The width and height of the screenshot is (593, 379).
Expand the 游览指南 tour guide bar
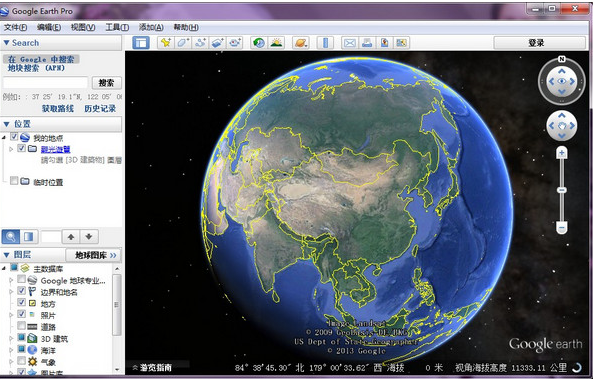coord(152,367)
